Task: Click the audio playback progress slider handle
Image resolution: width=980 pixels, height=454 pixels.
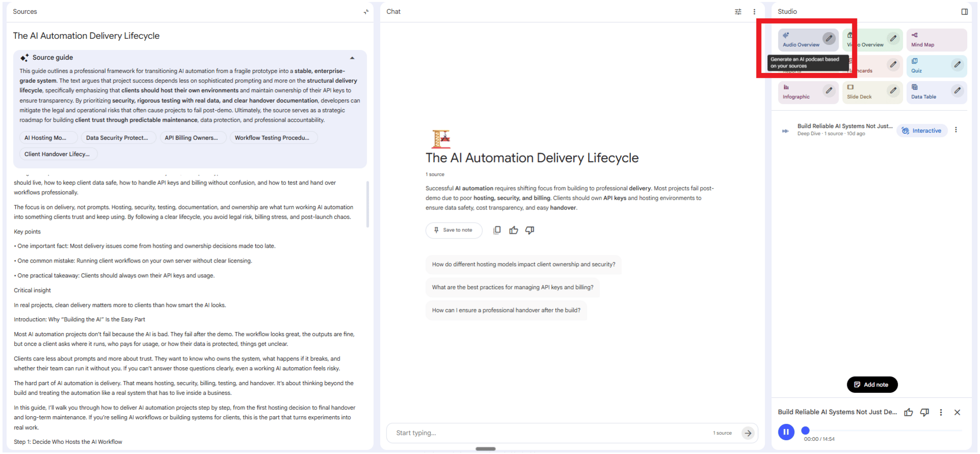Action: (805, 431)
